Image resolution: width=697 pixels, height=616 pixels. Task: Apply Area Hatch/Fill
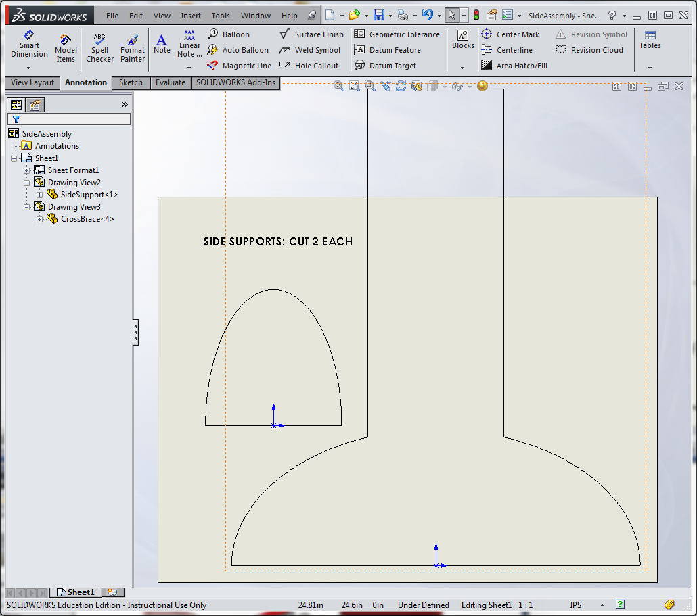click(x=514, y=66)
